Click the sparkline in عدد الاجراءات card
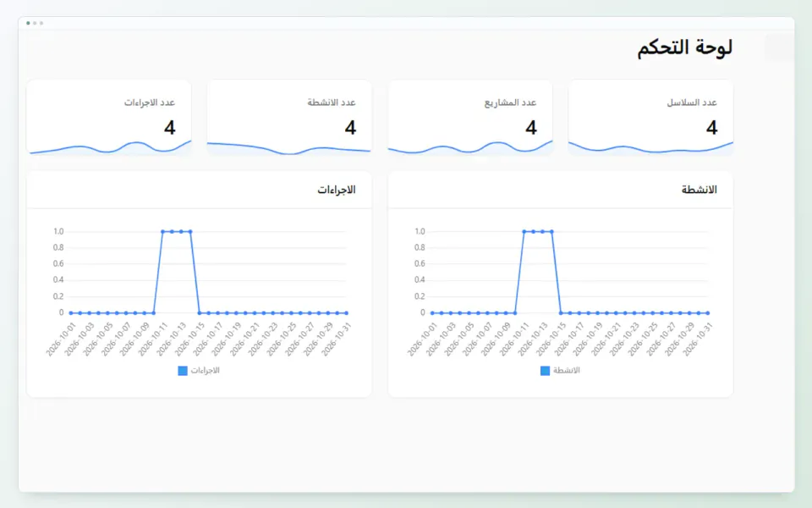The image size is (812, 508). (x=109, y=147)
